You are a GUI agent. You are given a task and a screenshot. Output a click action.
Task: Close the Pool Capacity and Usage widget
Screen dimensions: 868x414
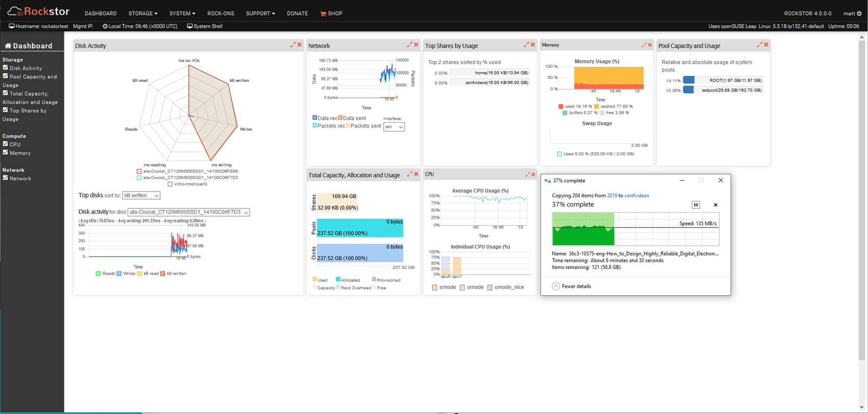(766, 44)
